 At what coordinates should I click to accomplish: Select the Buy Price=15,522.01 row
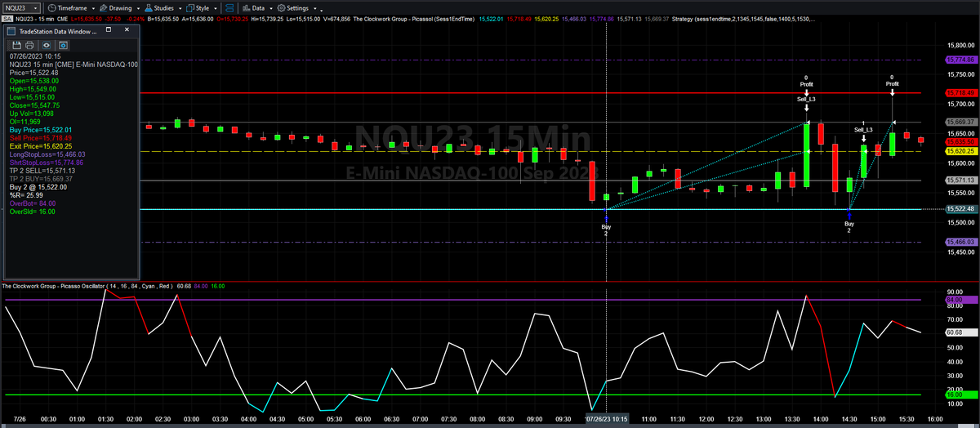coord(41,130)
